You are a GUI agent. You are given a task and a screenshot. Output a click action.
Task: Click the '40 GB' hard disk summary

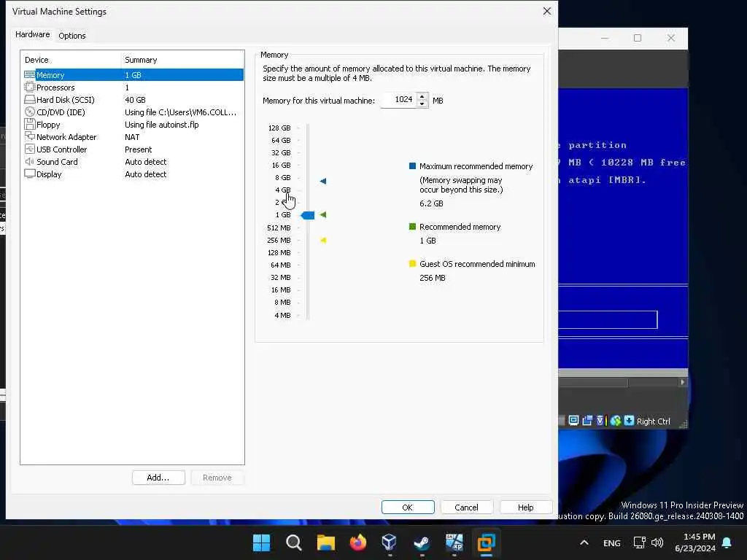pyautogui.click(x=135, y=99)
